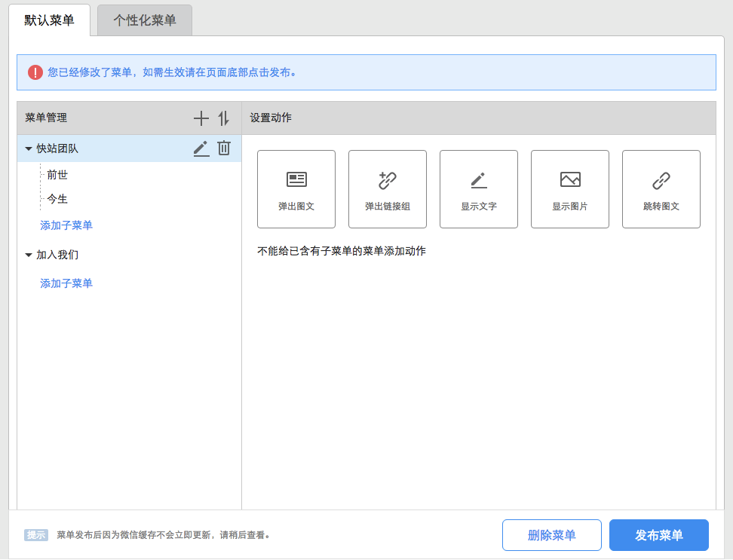This screenshot has width=733, height=560.
Task: Collapse the 快站团队 menu tree
Action: click(x=29, y=149)
